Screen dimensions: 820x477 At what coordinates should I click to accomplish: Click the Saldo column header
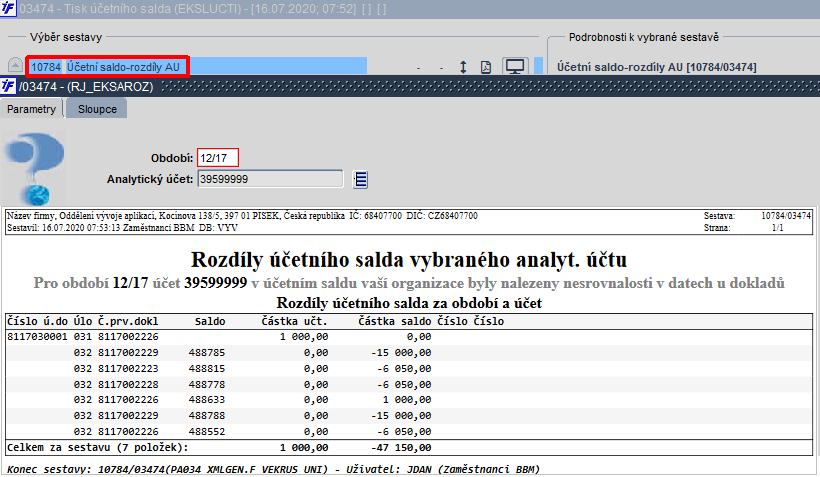pos(210,321)
